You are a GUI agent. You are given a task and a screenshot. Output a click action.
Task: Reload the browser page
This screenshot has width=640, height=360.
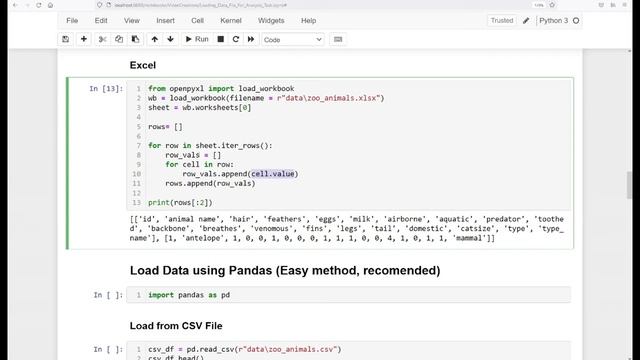click(x=39, y=5)
